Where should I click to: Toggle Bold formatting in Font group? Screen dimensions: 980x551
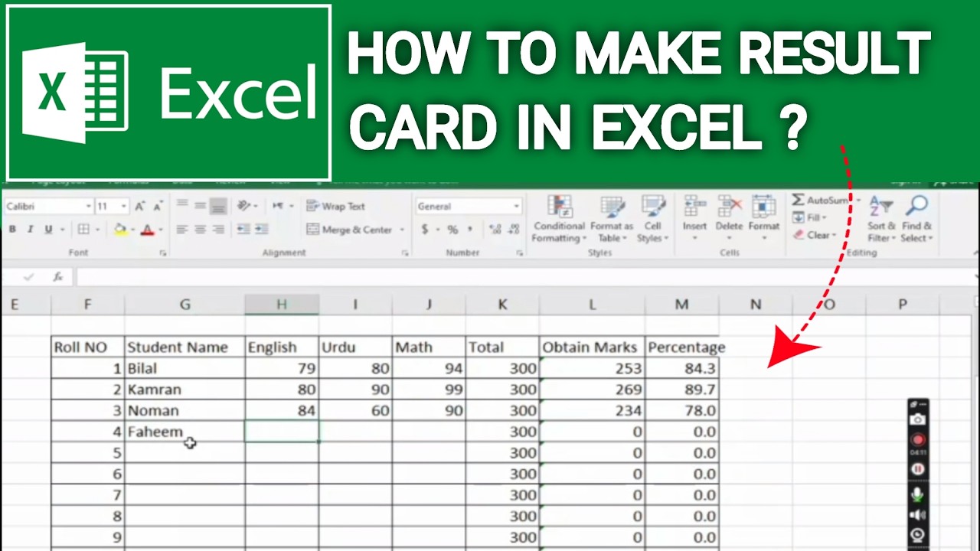pyautogui.click(x=12, y=230)
